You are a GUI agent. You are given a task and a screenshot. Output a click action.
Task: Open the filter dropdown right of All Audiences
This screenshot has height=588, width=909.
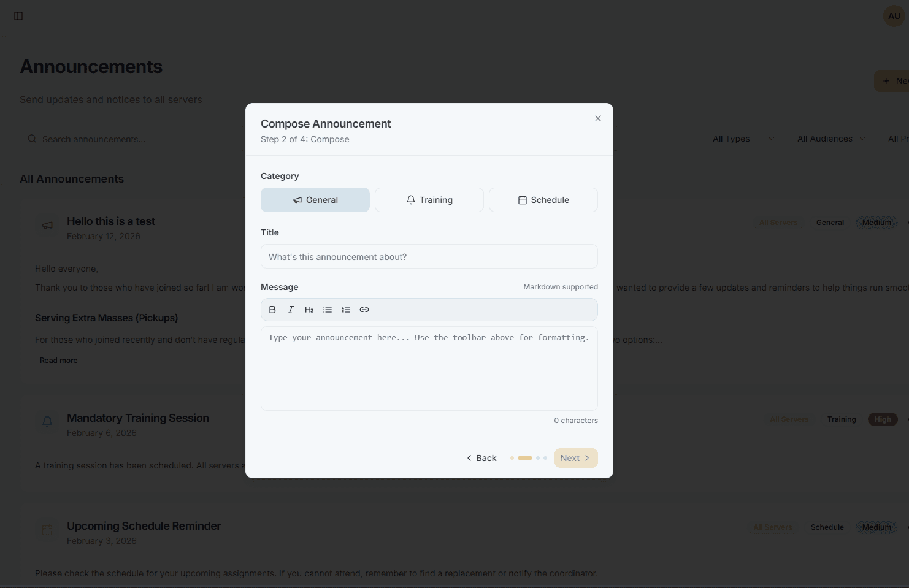(x=899, y=139)
